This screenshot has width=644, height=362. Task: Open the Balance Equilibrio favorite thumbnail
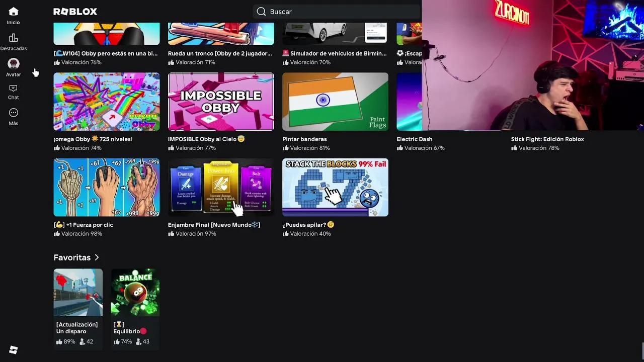point(135,293)
